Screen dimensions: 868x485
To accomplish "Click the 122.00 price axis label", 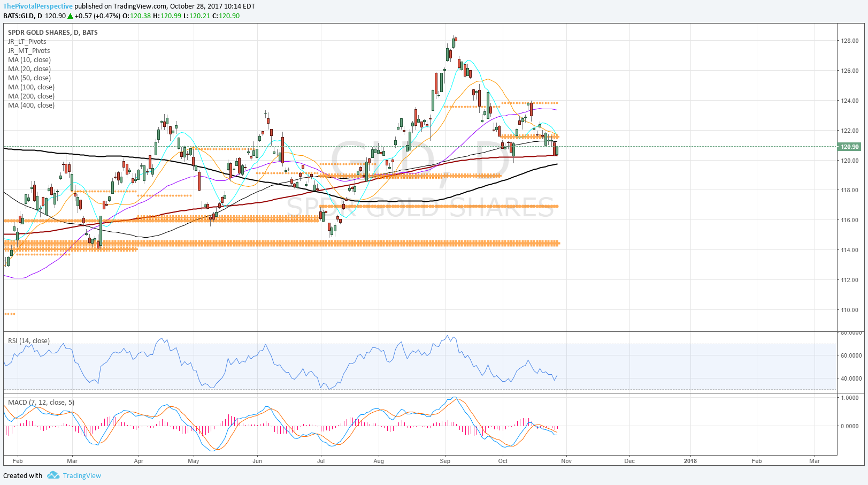I will coord(850,131).
